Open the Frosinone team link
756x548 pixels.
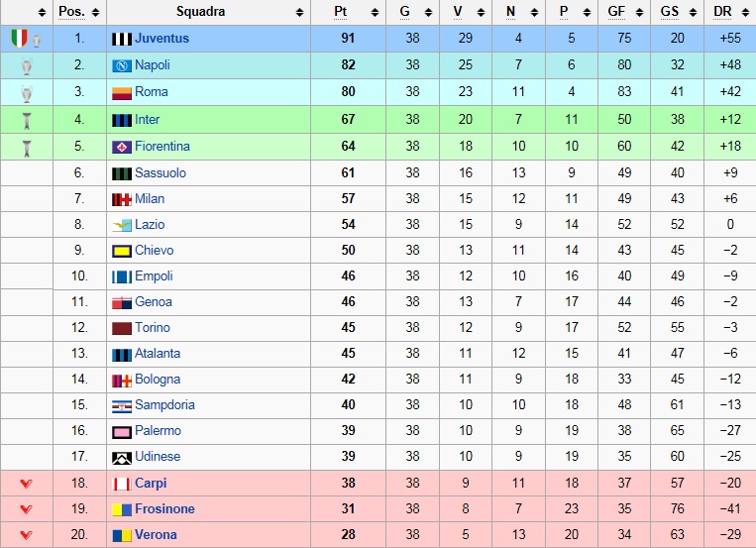pos(164,509)
